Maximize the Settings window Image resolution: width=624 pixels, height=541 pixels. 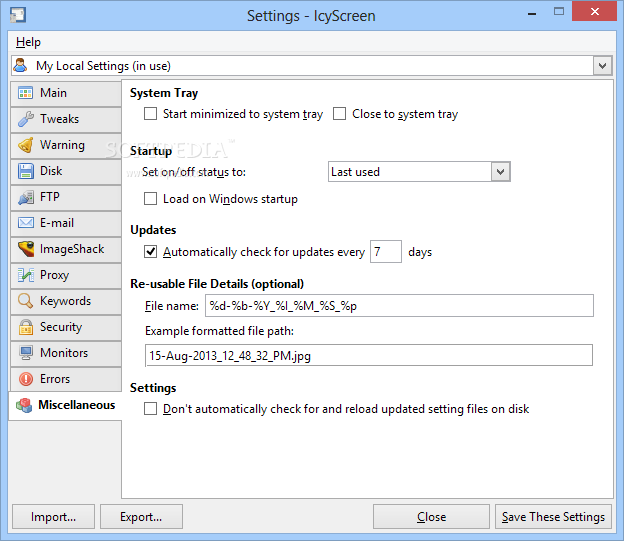559,12
